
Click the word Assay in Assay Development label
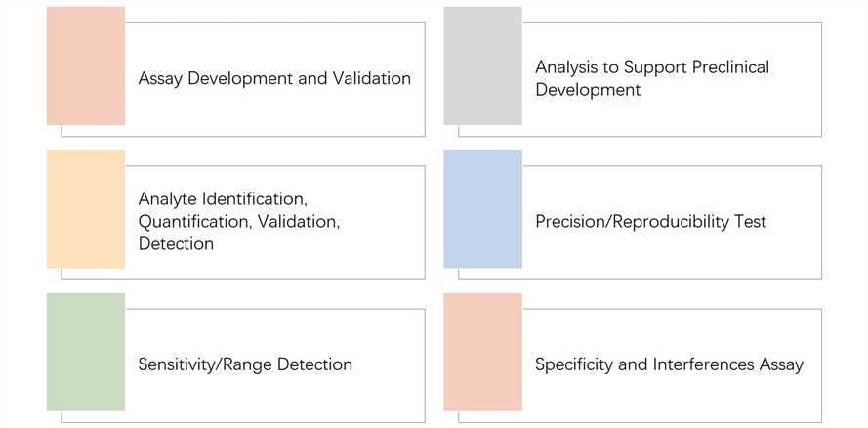click(x=160, y=78)
